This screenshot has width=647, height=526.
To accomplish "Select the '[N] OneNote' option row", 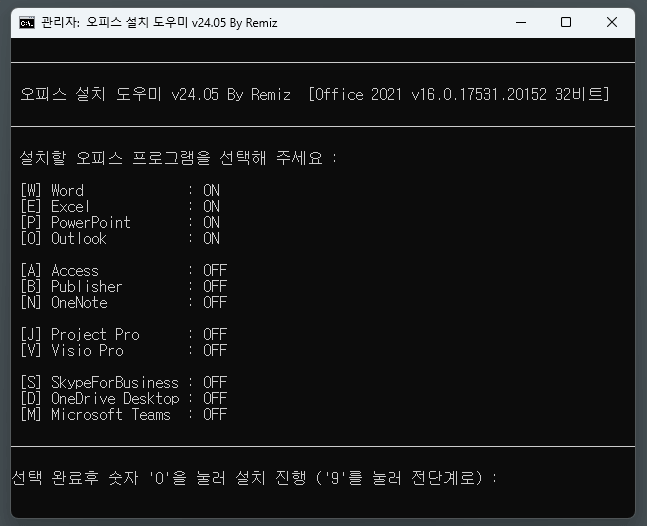I will click(x=124, y=302).
